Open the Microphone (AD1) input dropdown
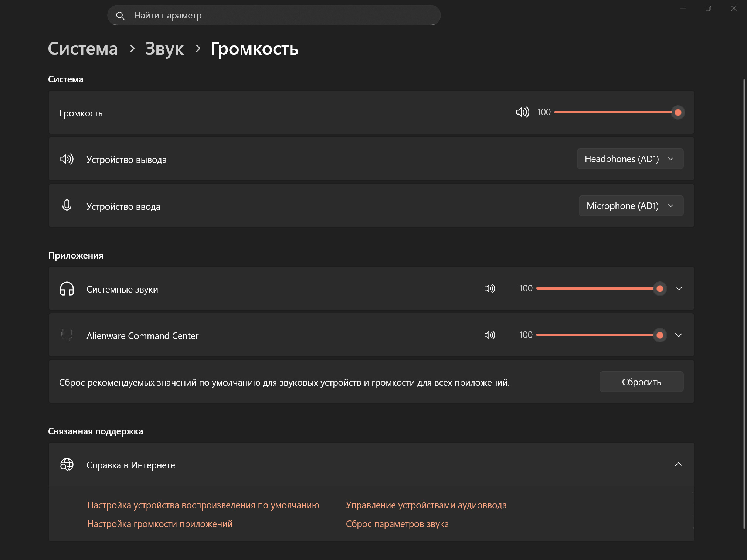Screen dimensions: 747x560 (631, 206)
